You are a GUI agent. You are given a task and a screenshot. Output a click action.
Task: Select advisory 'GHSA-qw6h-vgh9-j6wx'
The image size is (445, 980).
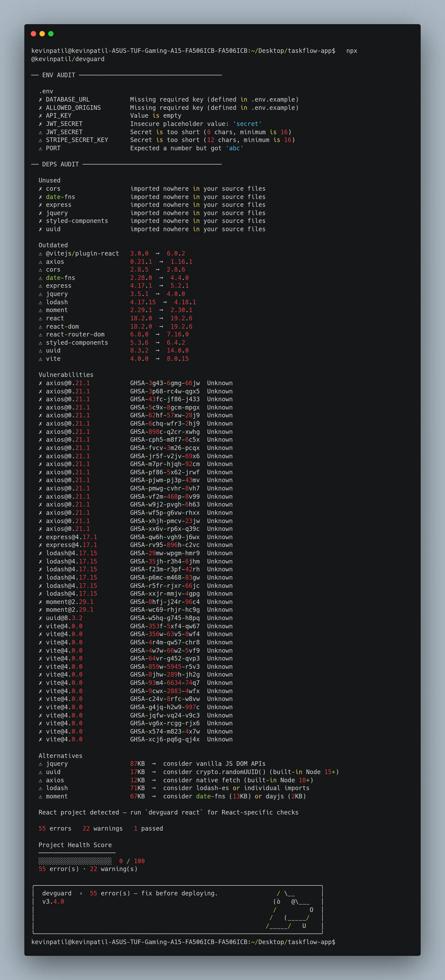tap(165, 537)
